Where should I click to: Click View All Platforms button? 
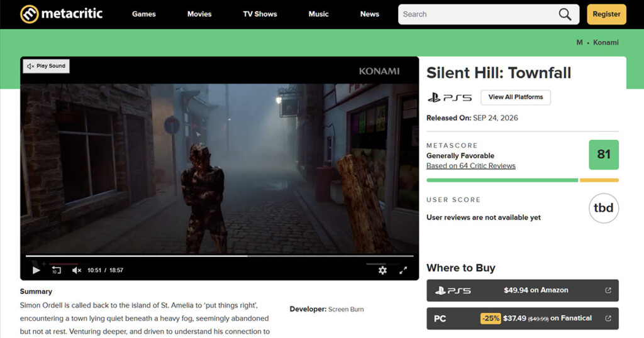[x=516, y=97]
